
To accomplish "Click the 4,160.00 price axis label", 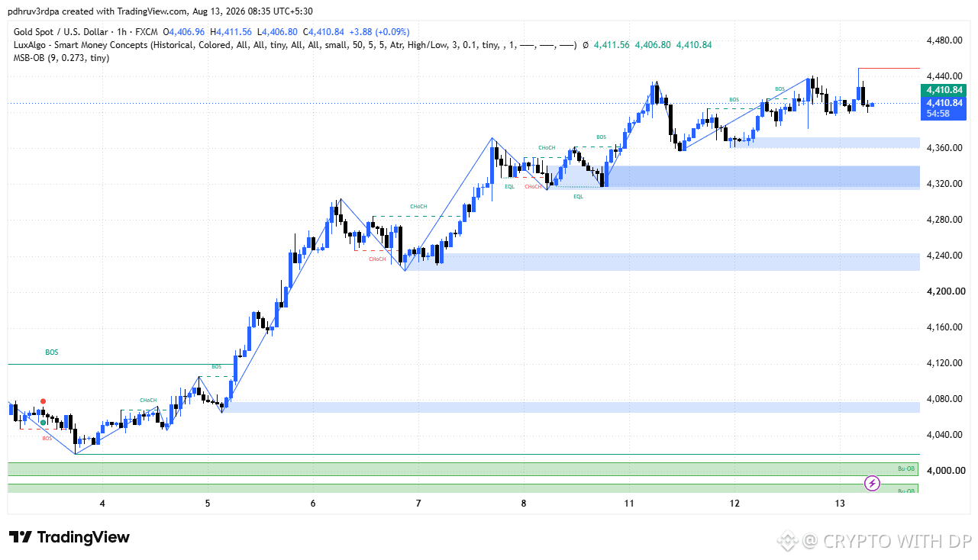I will point(944,327).
